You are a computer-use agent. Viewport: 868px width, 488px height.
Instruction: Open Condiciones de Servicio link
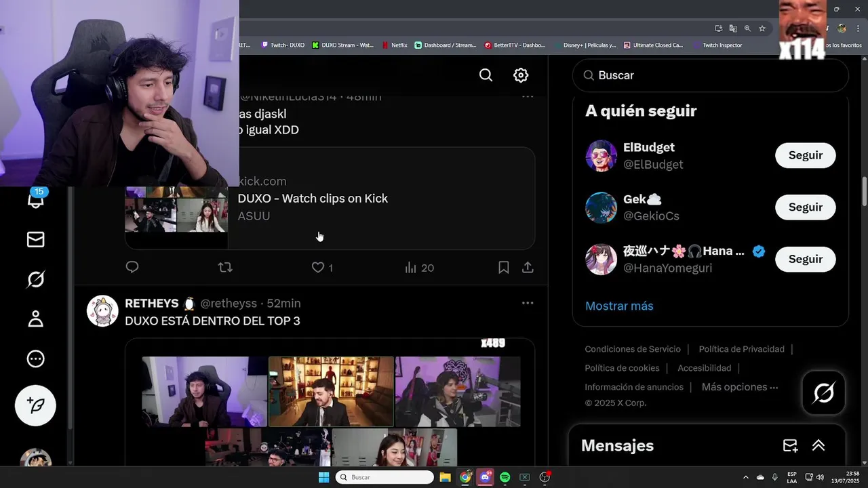(633, 349)
